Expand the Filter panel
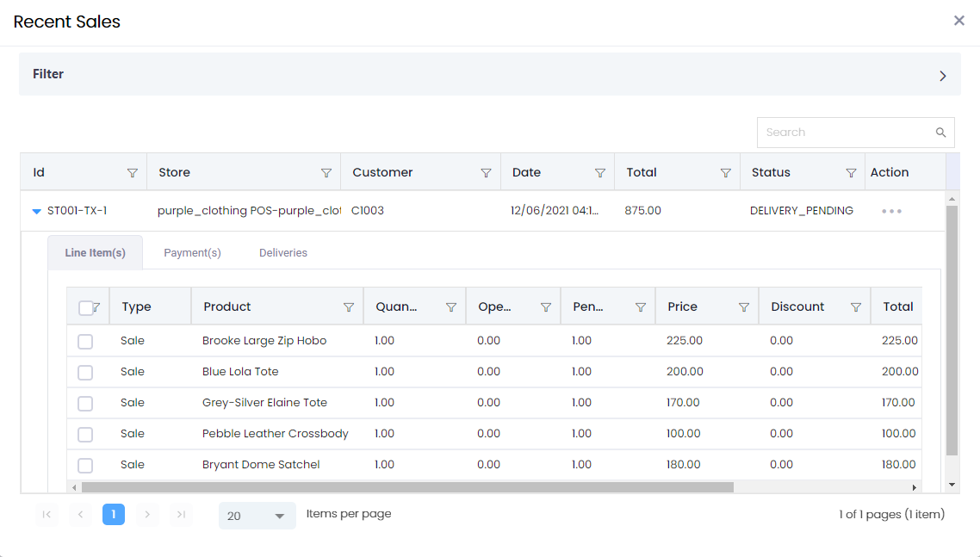 pos(943,76)
